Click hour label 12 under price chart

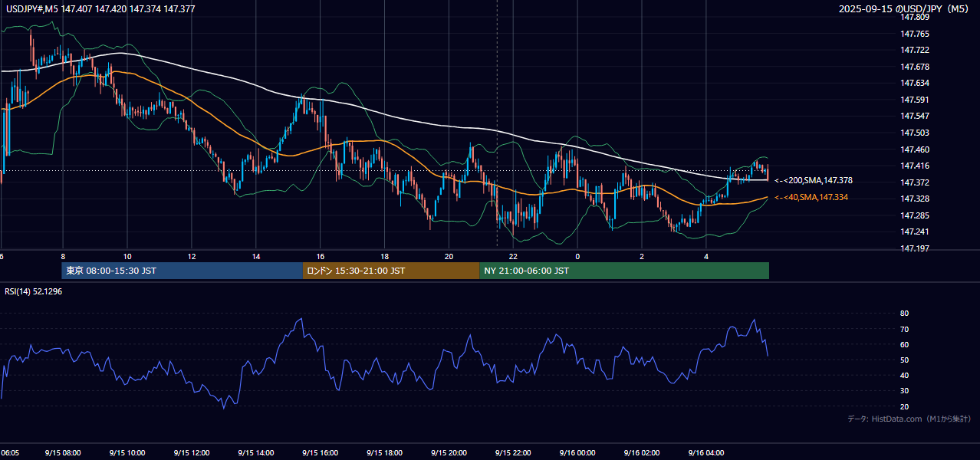click(x=192, y=256)
